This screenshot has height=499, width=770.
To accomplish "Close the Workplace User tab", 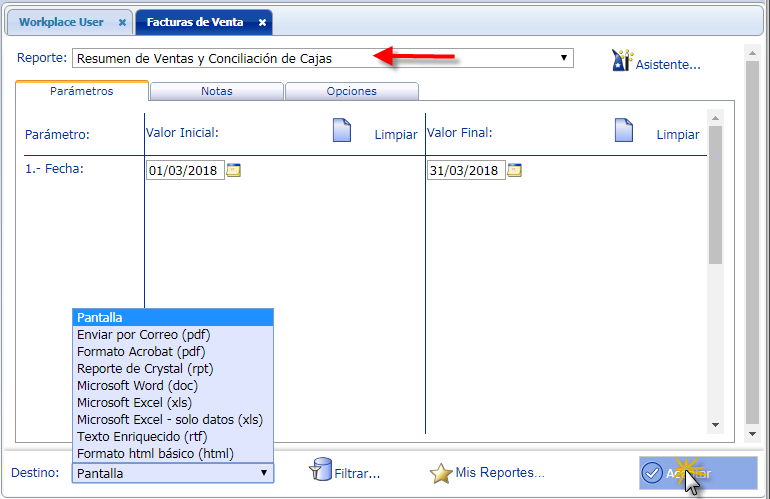I will tap(122, 23).
